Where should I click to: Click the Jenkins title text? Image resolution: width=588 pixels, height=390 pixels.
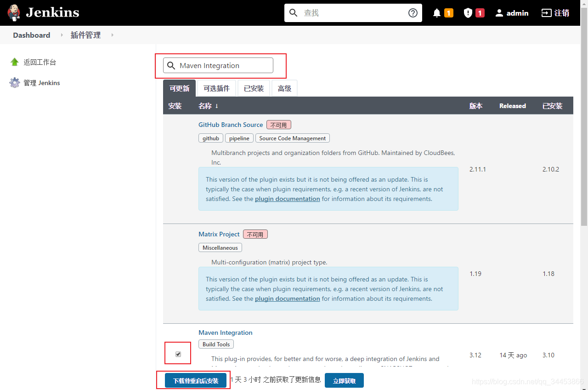pyautogui.click(x=52, y=13)
